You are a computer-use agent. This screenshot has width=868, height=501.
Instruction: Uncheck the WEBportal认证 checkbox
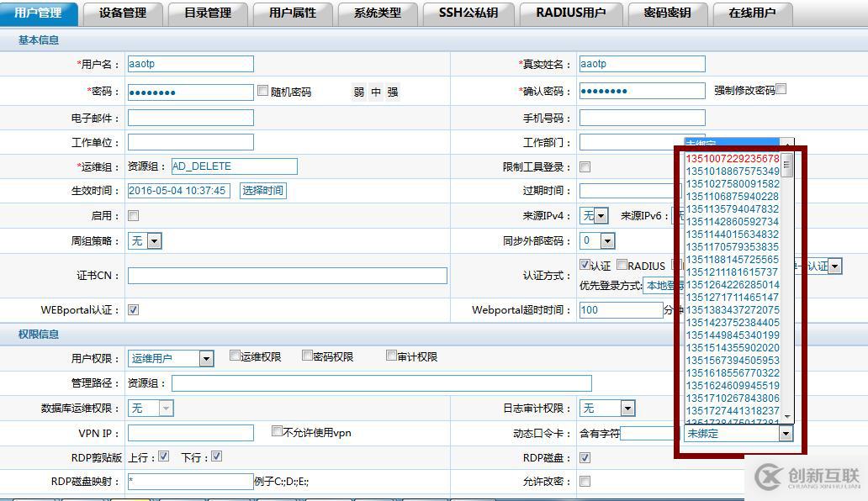[134, 309]
